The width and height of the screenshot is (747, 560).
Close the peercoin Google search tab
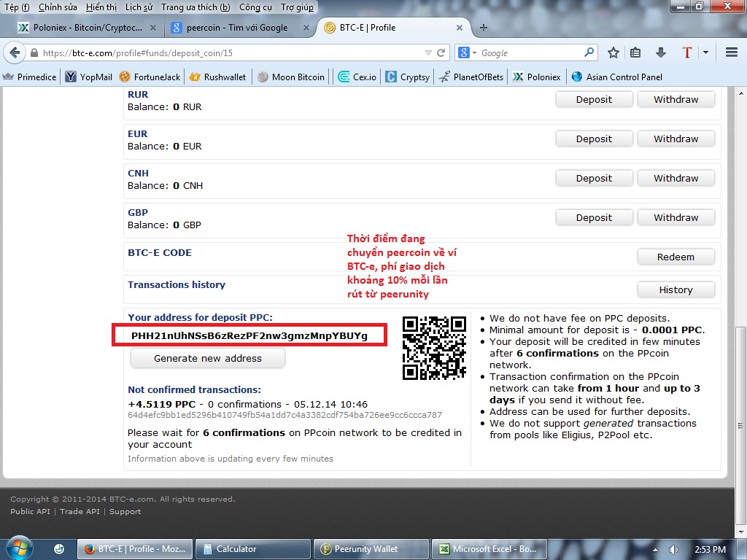click(x=306, y=28)
